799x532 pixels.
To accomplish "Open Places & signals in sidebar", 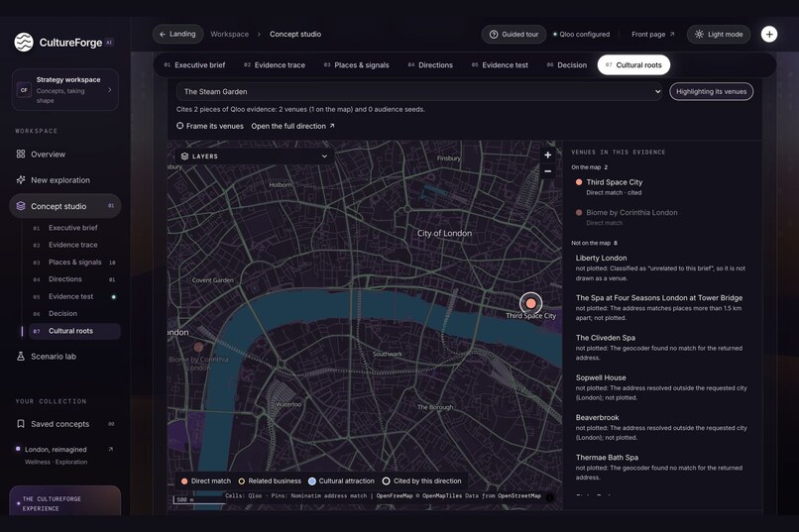I will coord(74,263).
